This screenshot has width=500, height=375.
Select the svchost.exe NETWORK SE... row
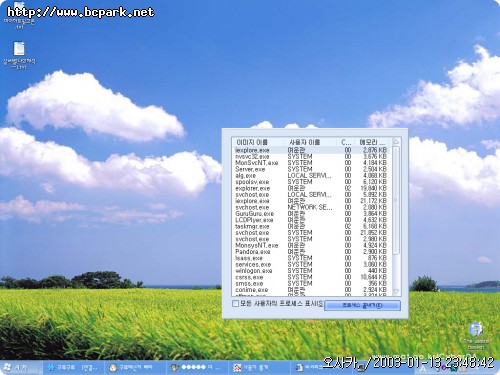click(x=312, y=207)
